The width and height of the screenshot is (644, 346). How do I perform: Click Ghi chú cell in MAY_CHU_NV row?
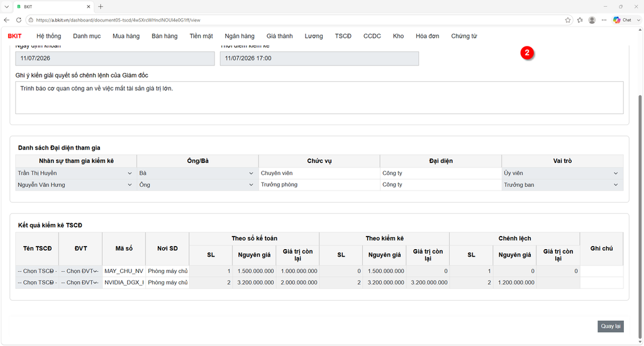(602, 271)
